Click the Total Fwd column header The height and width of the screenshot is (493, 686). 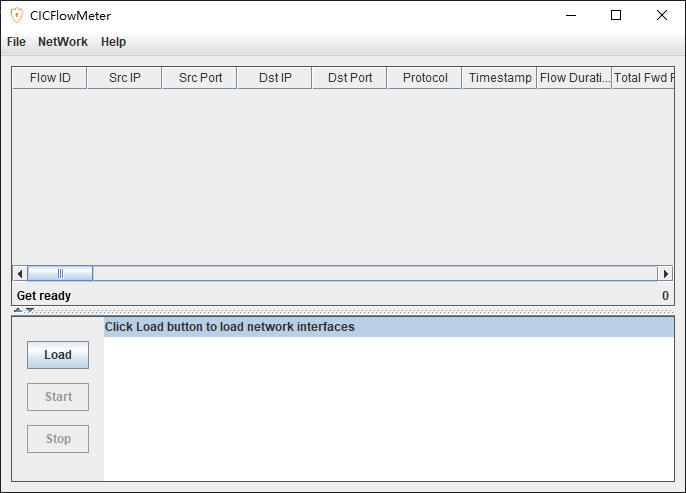pos(643,78)
